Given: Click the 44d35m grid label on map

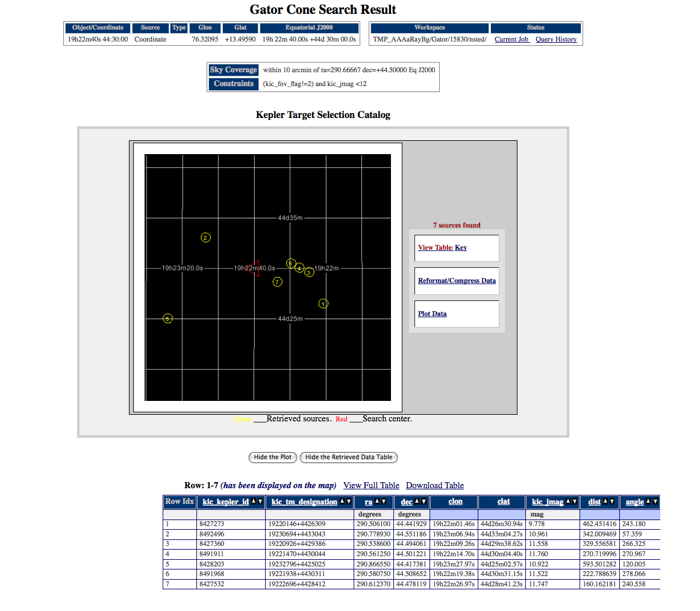Looking at the screenshot, I should click(290, 218).
